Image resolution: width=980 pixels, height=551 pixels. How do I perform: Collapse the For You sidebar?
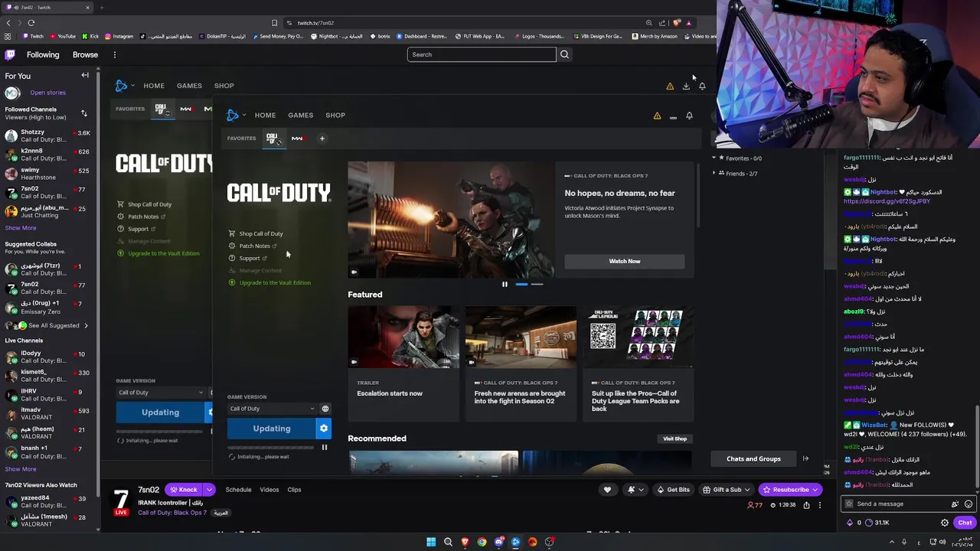point(85,76)
